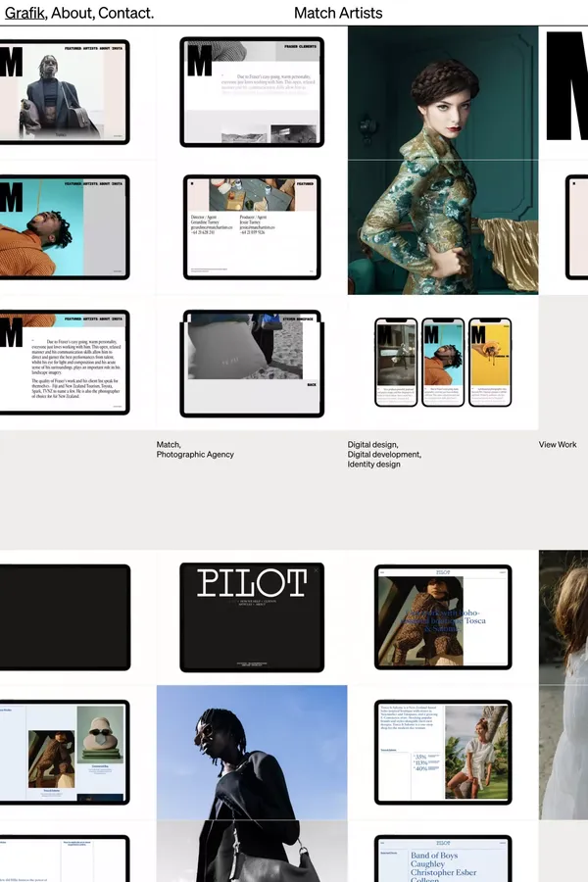Open the Fraser Clements tablet mockup
The height and width of the screenshot is (882, 588).
(x=252, y=92)
